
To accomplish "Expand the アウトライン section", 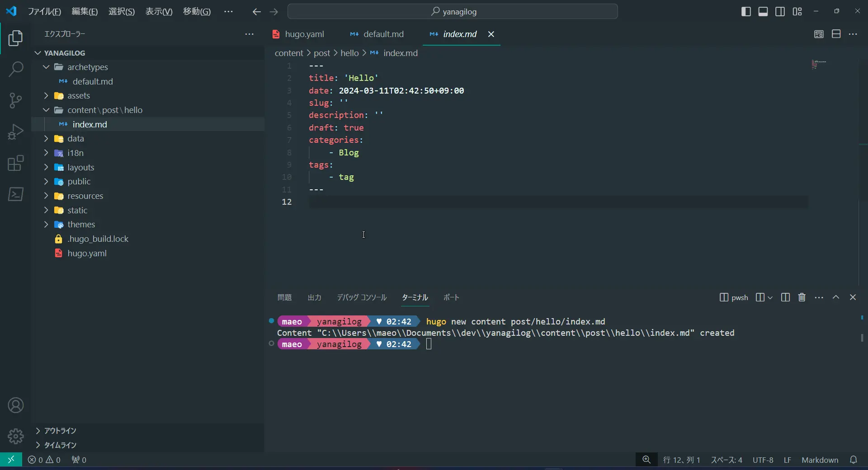I will tap(60, 431).
